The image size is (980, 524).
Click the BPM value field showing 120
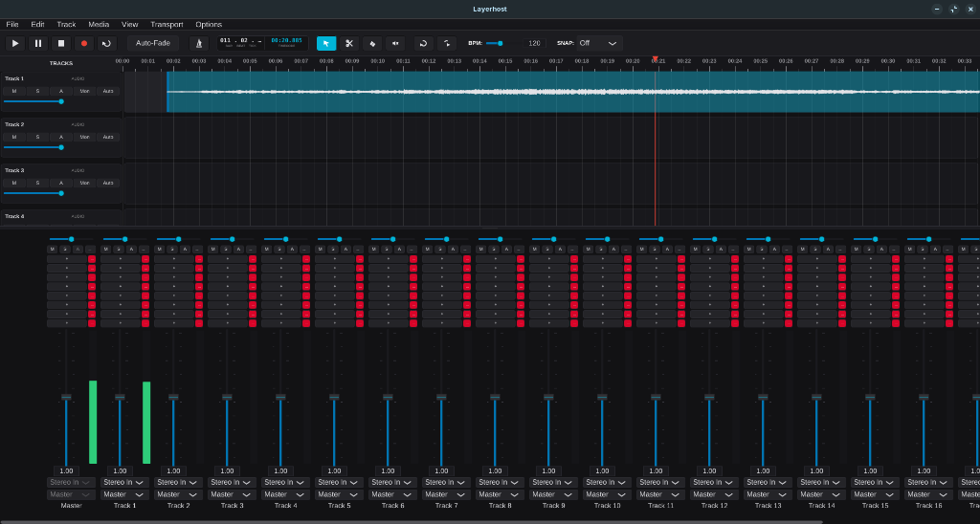click(534, 43)
